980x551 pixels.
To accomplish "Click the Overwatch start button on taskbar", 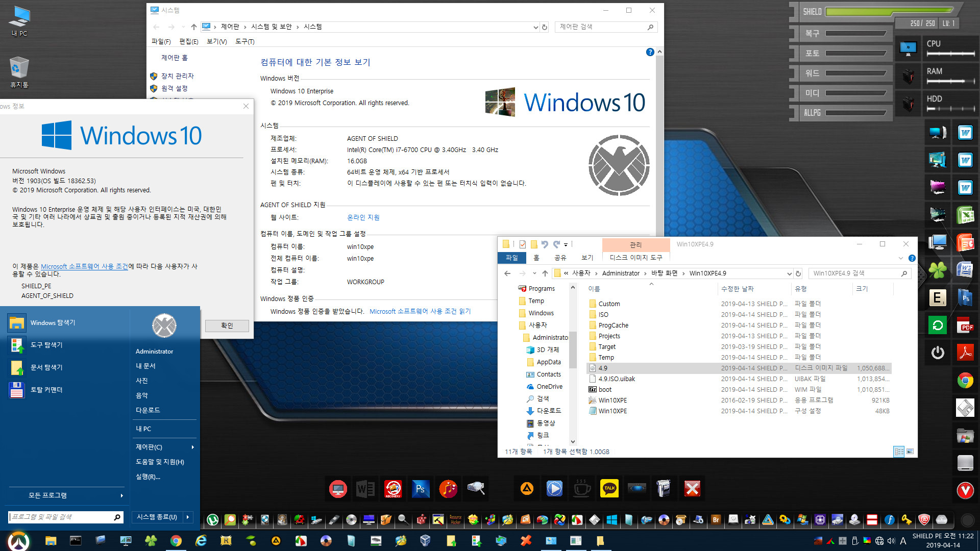I will pos(18,541).
